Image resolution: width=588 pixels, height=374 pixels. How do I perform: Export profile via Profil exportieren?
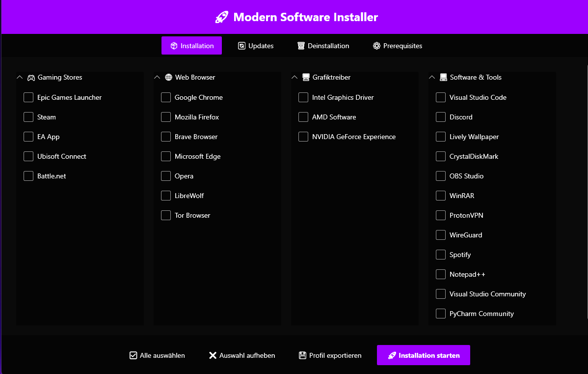coord(330,355)
